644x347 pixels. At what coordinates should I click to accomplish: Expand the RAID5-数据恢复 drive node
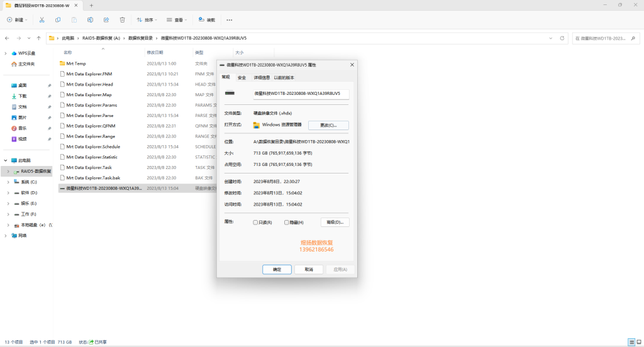click(8, 171)
